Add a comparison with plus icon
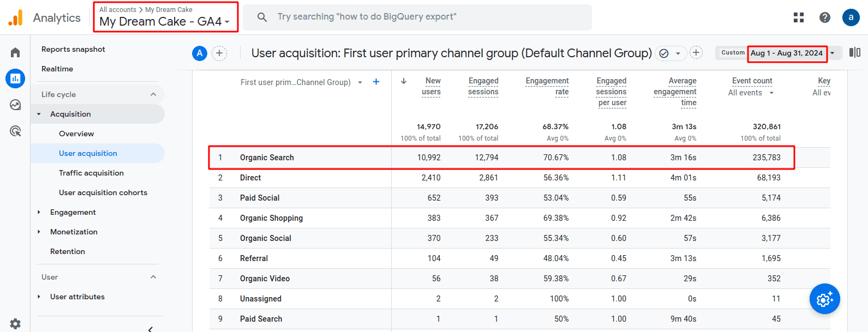The image size is (868, 332). pyautogui.click(x=219, y=53)
